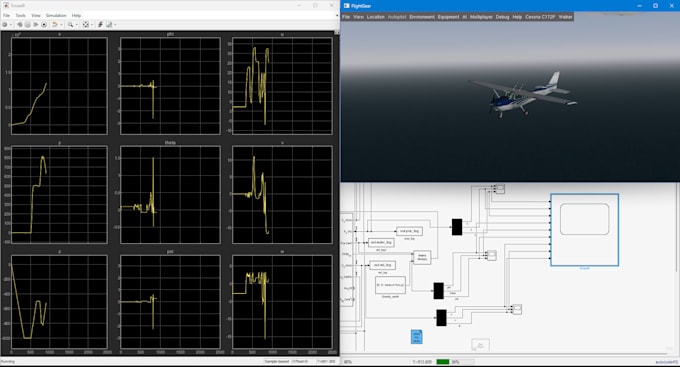
Task: Click the Scope window title bar icon
Action: pos(6,6)
